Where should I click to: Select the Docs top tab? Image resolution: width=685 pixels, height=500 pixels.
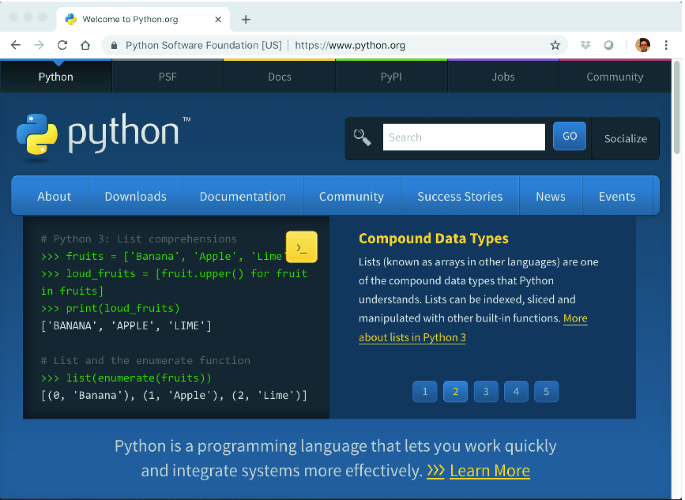point(280,77)
